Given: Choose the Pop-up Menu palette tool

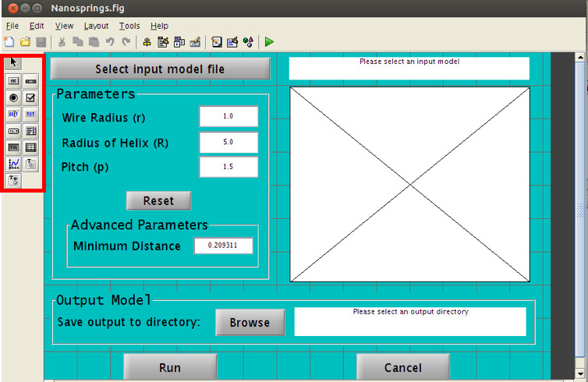Looking at the screenshot, I should point(13,131).
